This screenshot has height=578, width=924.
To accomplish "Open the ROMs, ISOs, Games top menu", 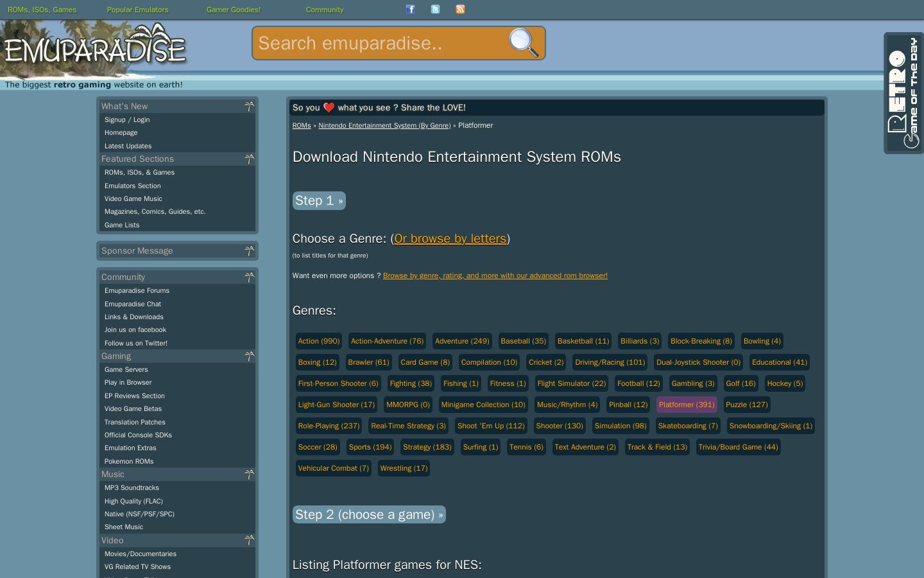I will tap(42, 10).
